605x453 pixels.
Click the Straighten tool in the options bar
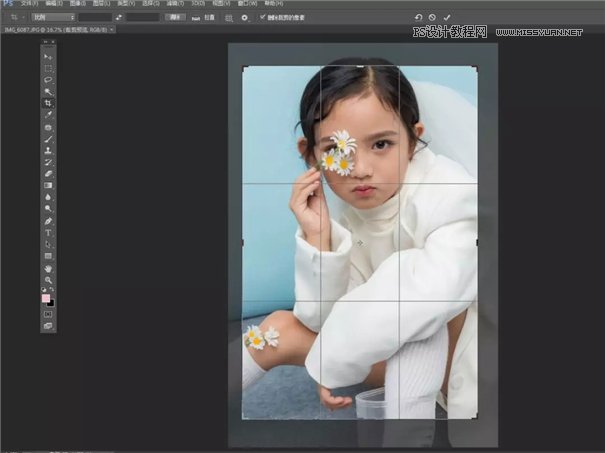[192, 17]
